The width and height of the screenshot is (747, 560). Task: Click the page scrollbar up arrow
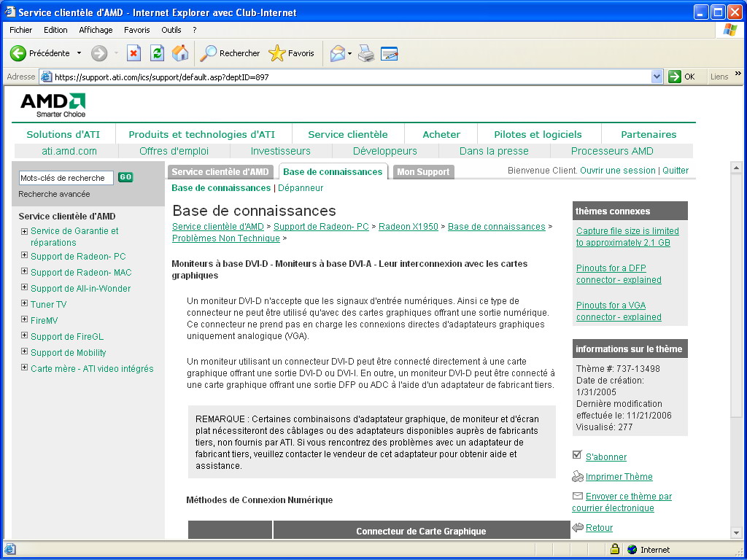tap(736, 168)
